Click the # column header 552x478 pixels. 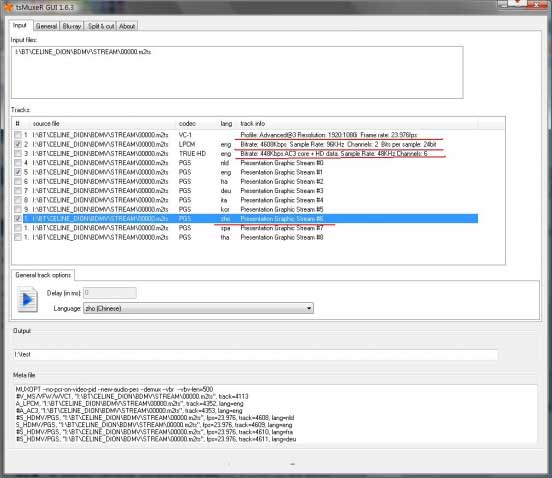coord(17,124)
